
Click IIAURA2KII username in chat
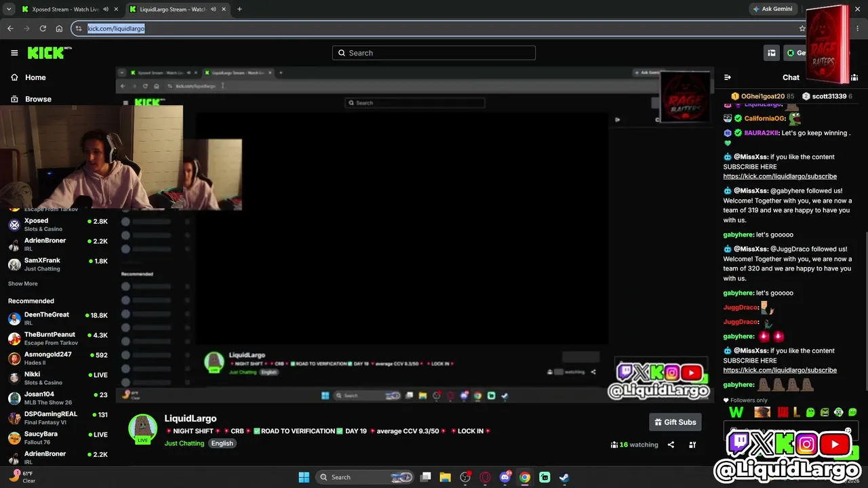pos(760,133)
